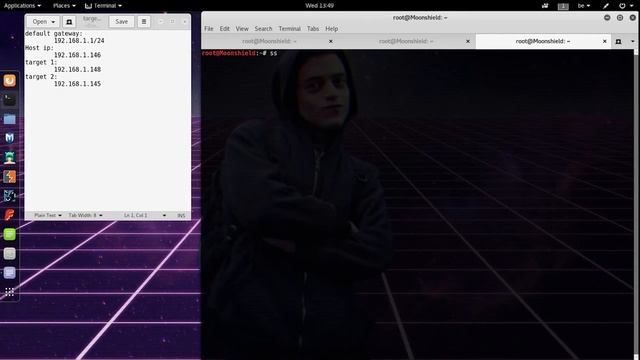Viewport: 640px width, 360px height.
Task: Launch the red F Faraday dock icon
Action: pos(10,215)
